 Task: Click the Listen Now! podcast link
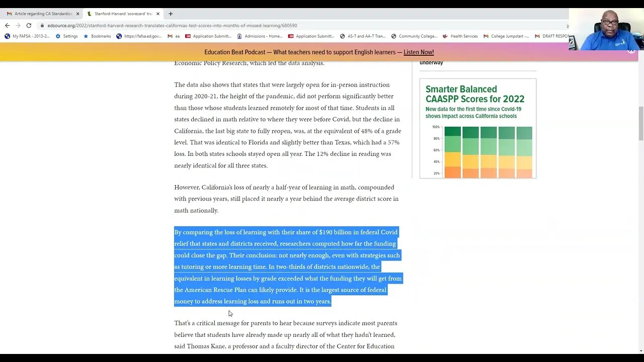(x=419, y=52)
